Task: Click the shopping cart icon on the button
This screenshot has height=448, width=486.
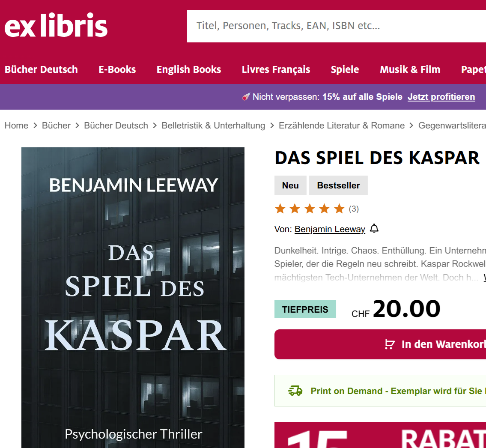Action: point(390,344)
